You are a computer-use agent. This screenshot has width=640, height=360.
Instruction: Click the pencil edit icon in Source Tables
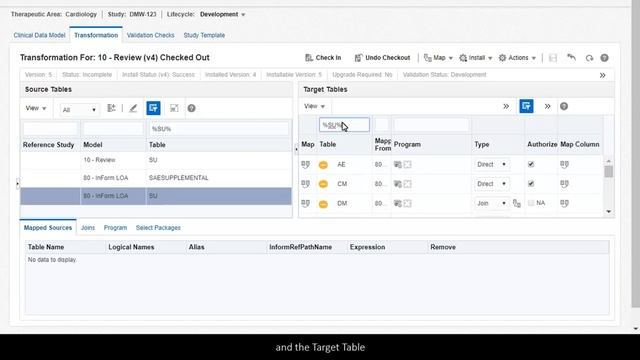point(133,108)
